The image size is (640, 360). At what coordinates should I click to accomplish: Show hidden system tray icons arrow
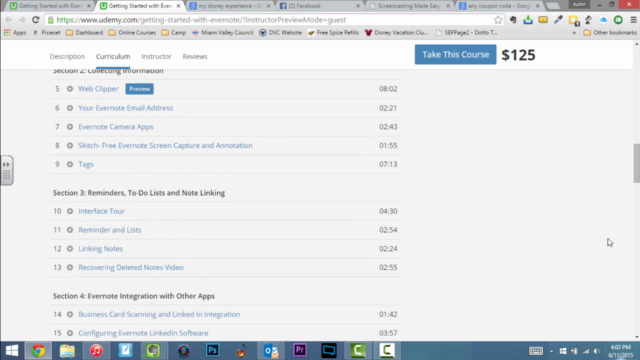(x=551, y=351)
